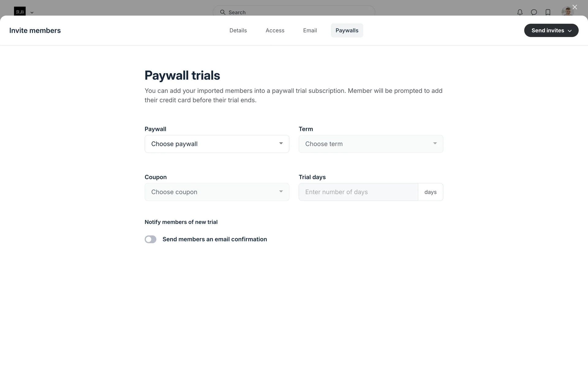Image resolution: width=588 pixels, height=368 pixels.
Task: Switch to the Email tab
Action: [310, 30]
